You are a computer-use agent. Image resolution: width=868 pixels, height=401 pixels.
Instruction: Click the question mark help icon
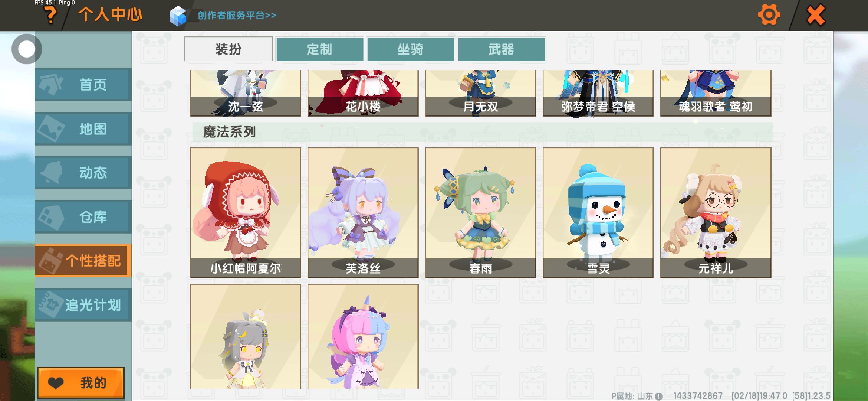pos(50,15)
